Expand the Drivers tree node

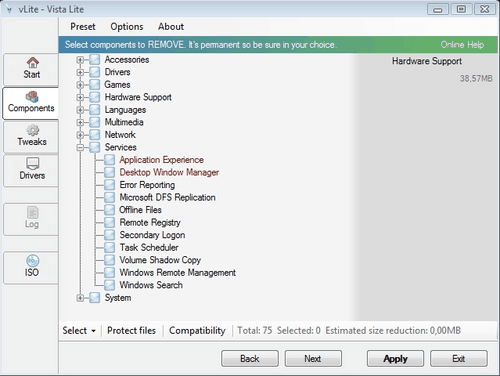tap(80, 72)
